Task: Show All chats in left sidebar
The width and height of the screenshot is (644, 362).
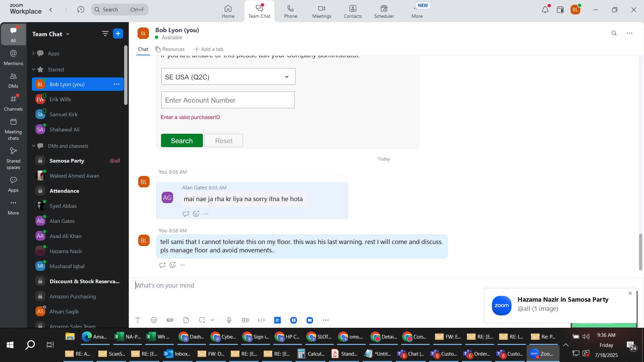Action: [x=13, y=35]
